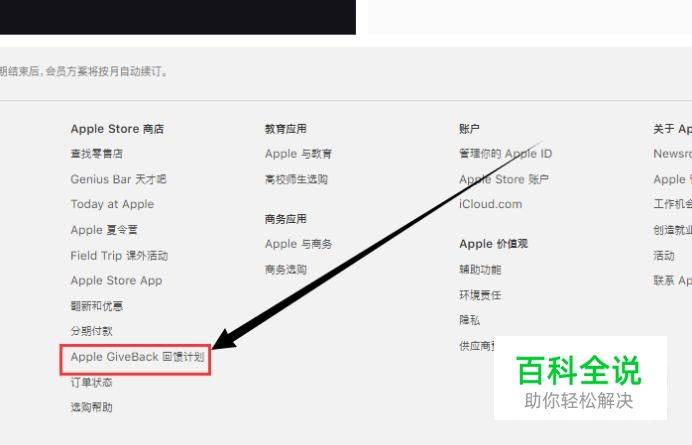
Task: Select the 教育应用 heading
Action: [286, 129]
